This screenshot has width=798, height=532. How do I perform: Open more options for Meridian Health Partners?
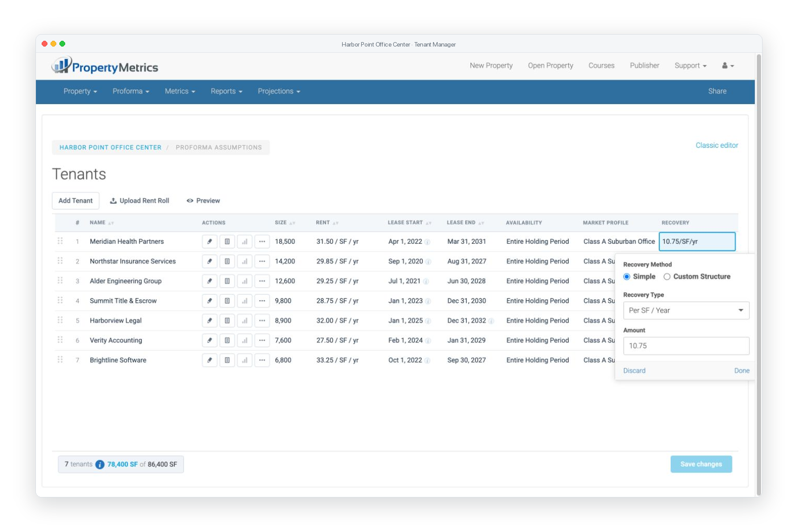pos(262,242)
